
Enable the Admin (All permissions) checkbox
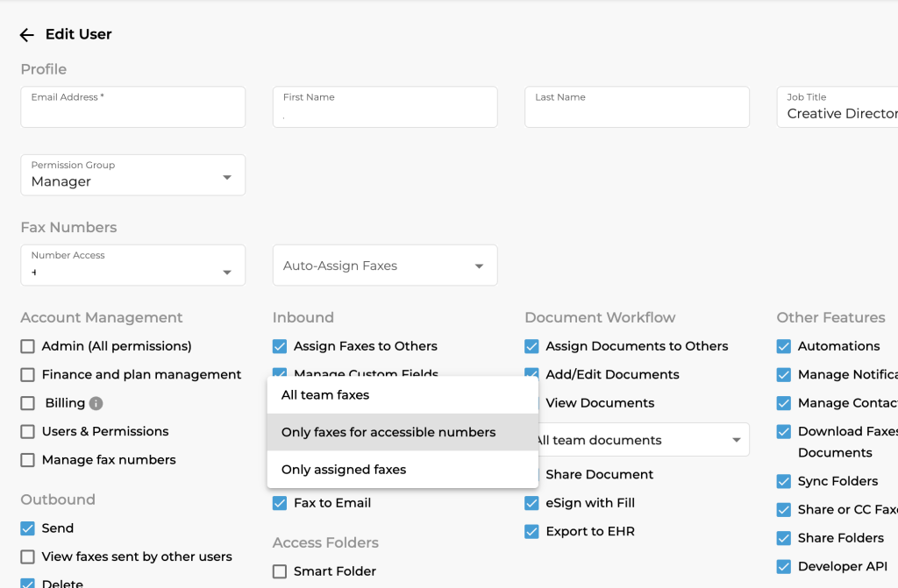(x=27, y=346)
